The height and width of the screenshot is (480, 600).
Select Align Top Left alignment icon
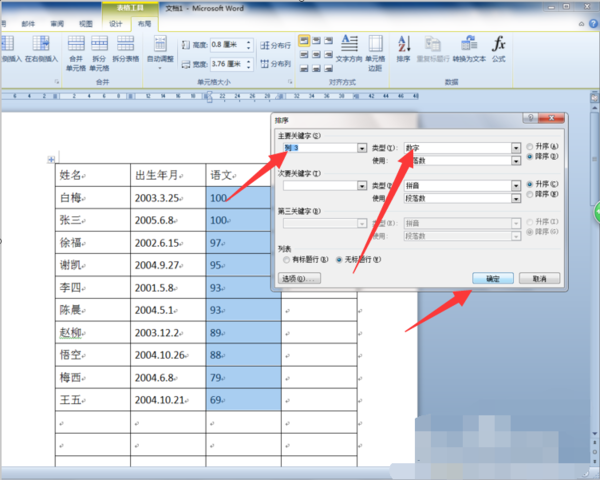pos(304,40)
